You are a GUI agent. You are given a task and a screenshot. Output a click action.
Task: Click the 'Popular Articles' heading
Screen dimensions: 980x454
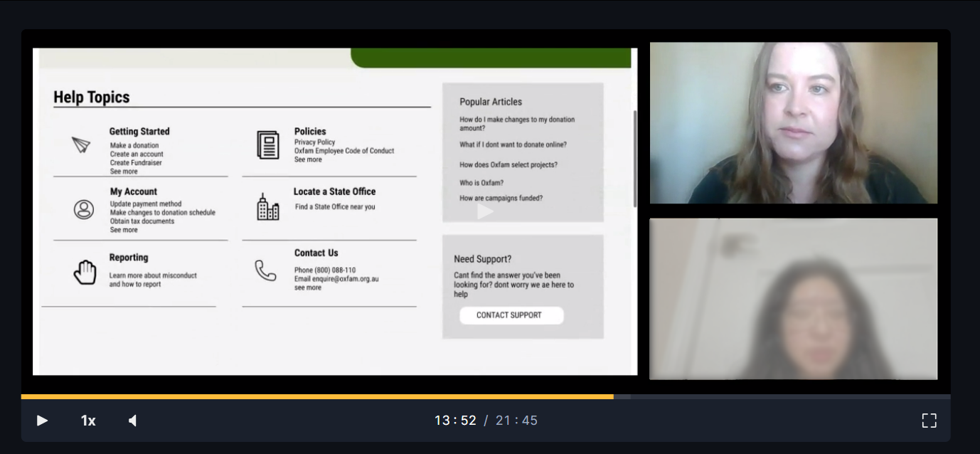[491, 102]
